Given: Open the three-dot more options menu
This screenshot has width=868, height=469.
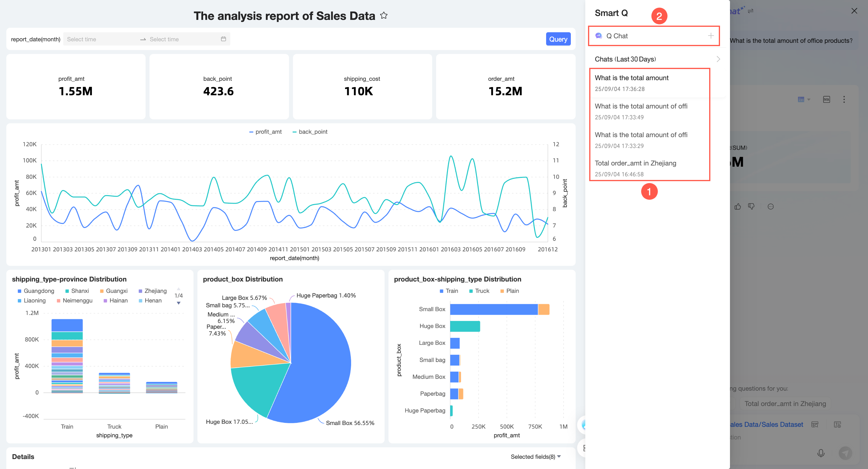Looking at the screenshot, I should point(844,99).
